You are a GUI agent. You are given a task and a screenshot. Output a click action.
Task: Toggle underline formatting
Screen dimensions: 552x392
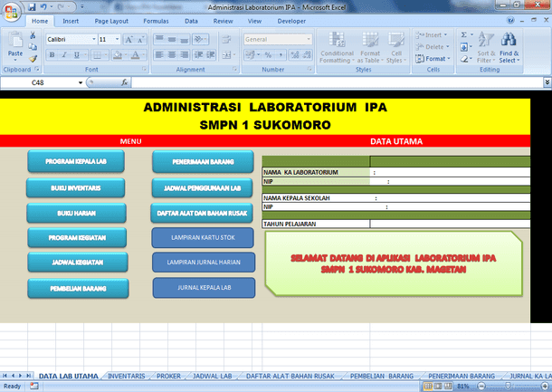coord(76,55)
